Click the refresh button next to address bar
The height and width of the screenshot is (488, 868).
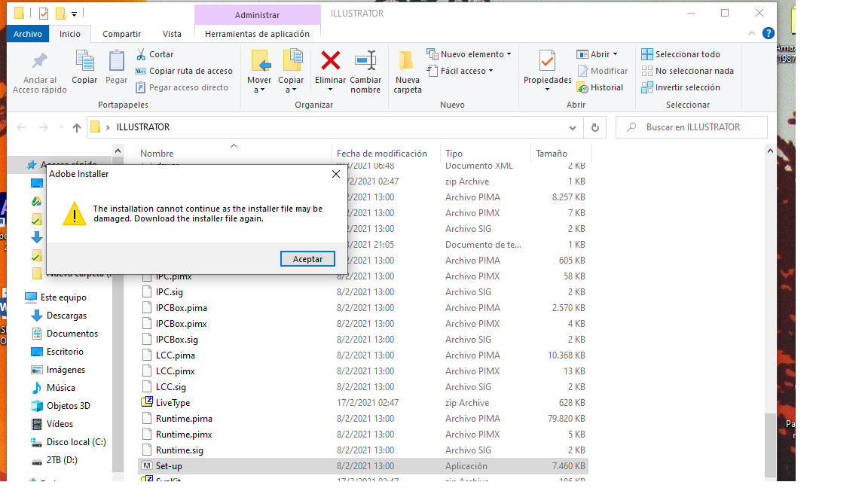(595, 127)
